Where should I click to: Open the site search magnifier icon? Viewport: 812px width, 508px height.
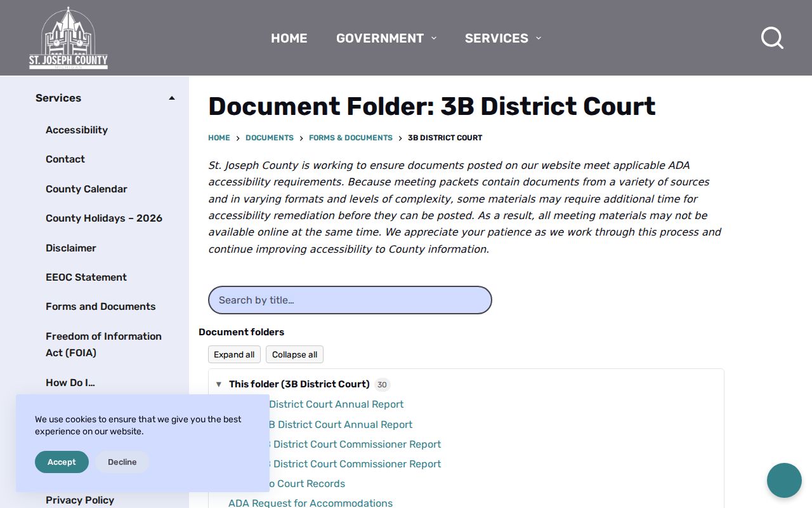(x=772, y=38)
